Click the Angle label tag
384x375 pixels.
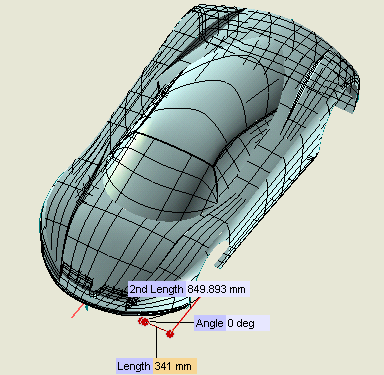point(210,323)
